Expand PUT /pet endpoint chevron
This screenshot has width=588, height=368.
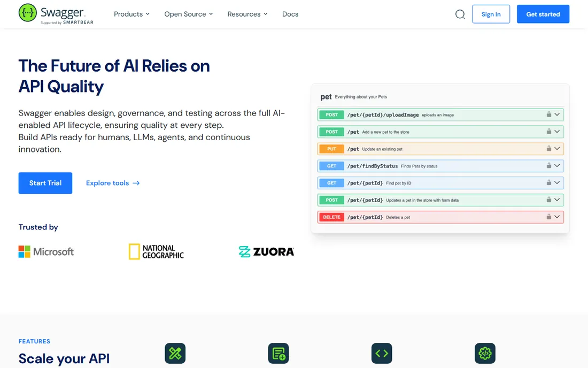(x=557, y=149)
